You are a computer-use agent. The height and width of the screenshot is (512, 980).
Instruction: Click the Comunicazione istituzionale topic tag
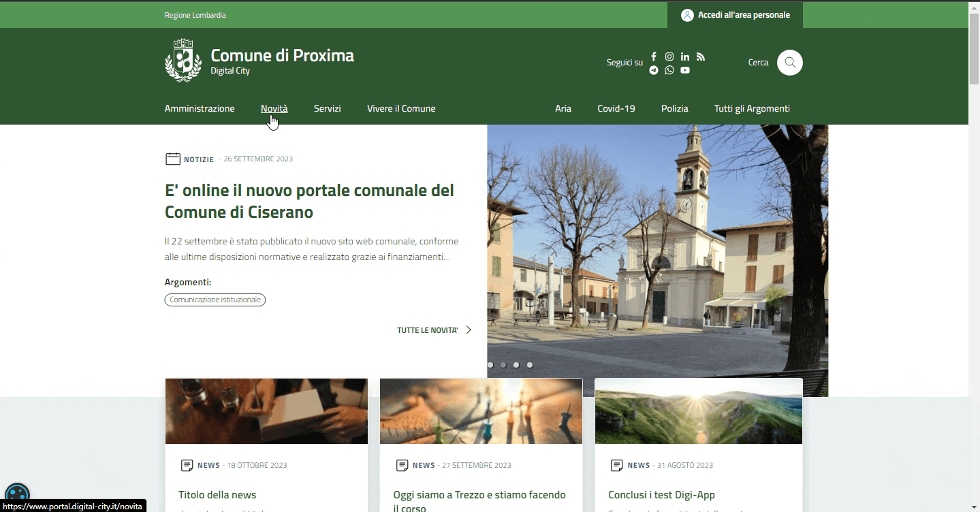pyautogui.click(x=215, y=300)
